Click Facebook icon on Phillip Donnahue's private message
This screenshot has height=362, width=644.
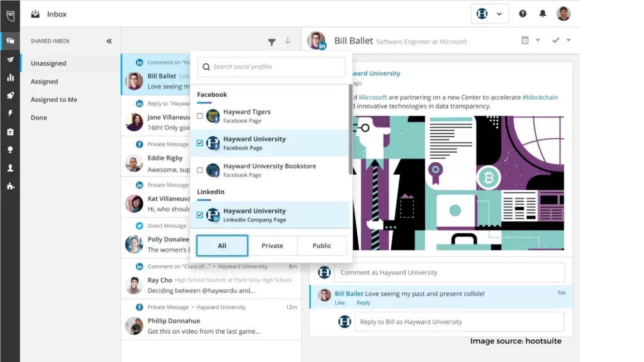pyautogui.click(x=139, y=307)
